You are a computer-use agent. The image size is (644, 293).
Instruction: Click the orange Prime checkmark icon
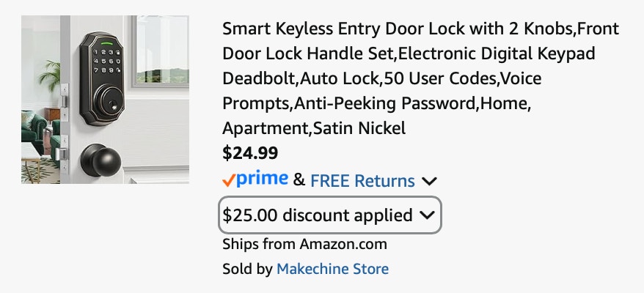(229, 180)
